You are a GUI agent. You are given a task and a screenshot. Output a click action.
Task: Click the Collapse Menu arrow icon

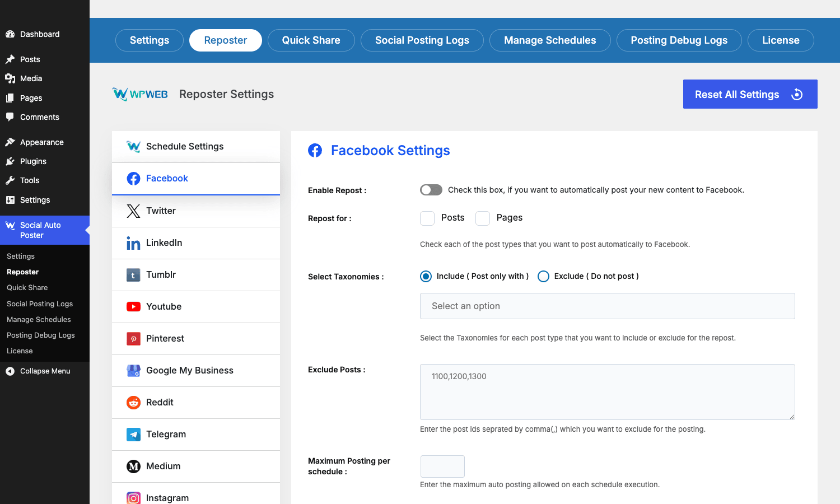(x=10, y=371)
